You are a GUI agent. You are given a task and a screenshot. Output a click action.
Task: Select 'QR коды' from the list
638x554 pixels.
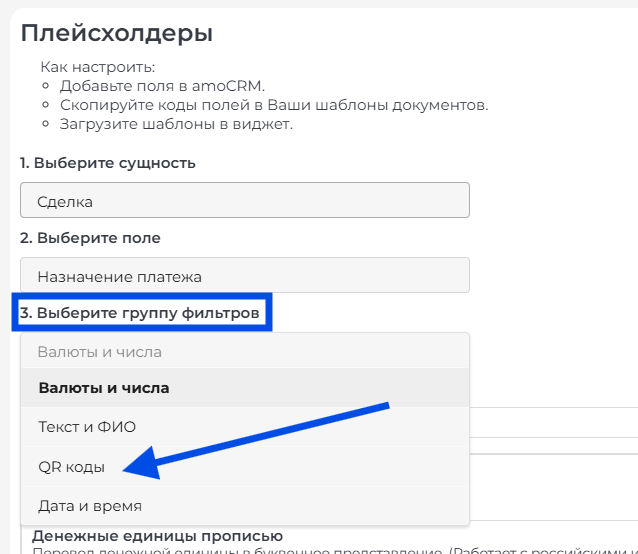[245, 467]
